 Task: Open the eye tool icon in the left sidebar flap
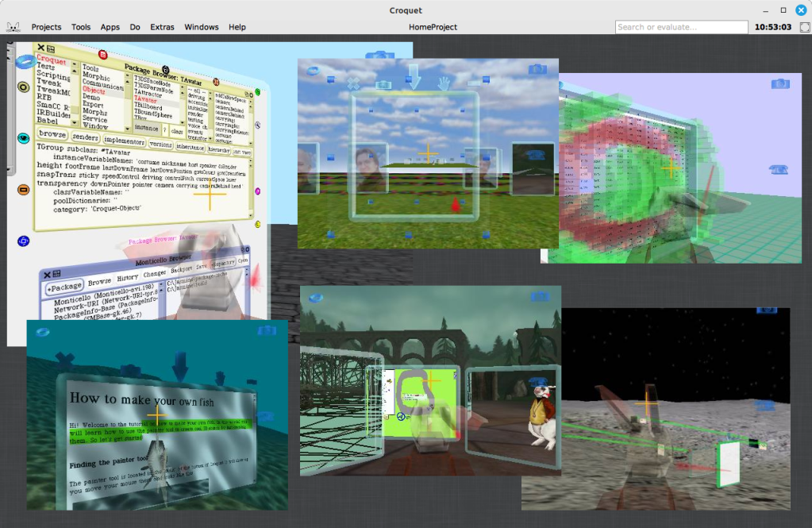23,137
